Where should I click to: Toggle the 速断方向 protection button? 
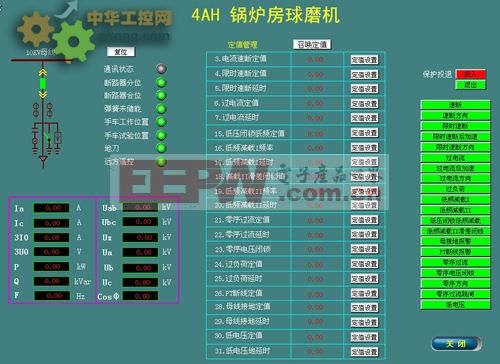(455, 116)
